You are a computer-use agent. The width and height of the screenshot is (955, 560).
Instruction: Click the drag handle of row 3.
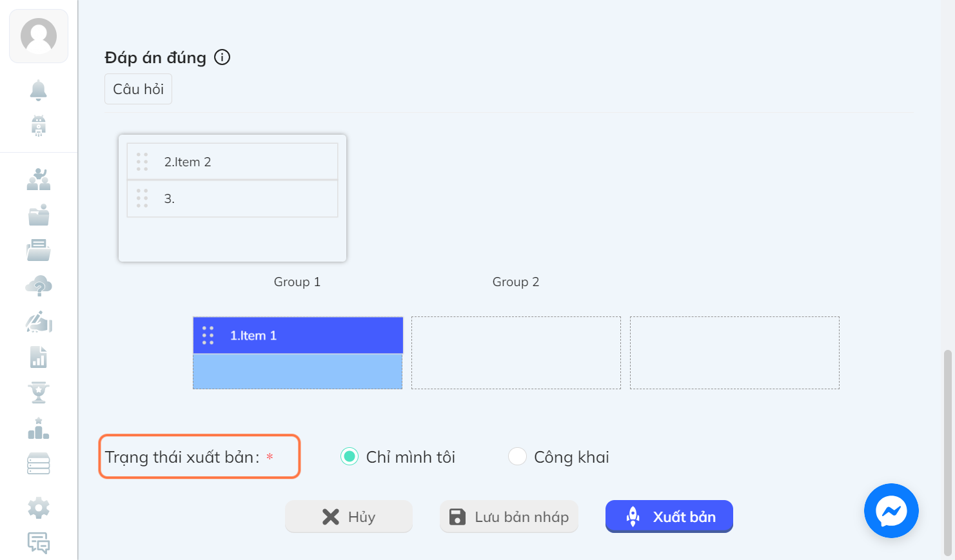(x=143, y=198)
